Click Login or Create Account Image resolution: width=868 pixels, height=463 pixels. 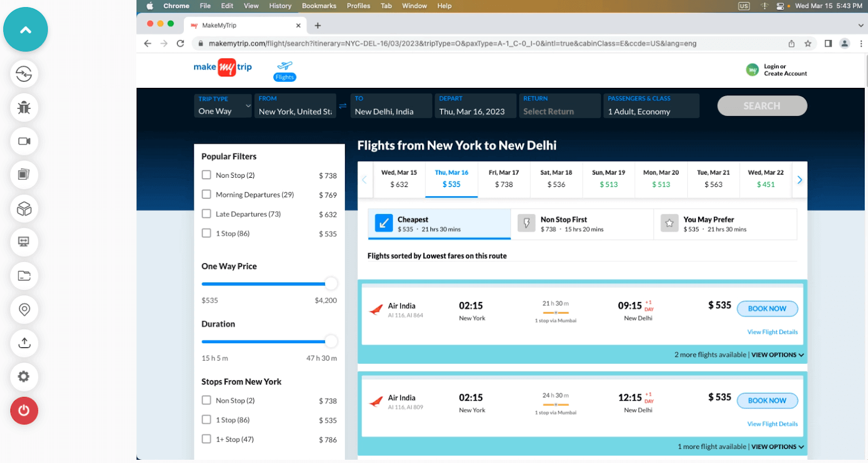click(x=777, y=70)
